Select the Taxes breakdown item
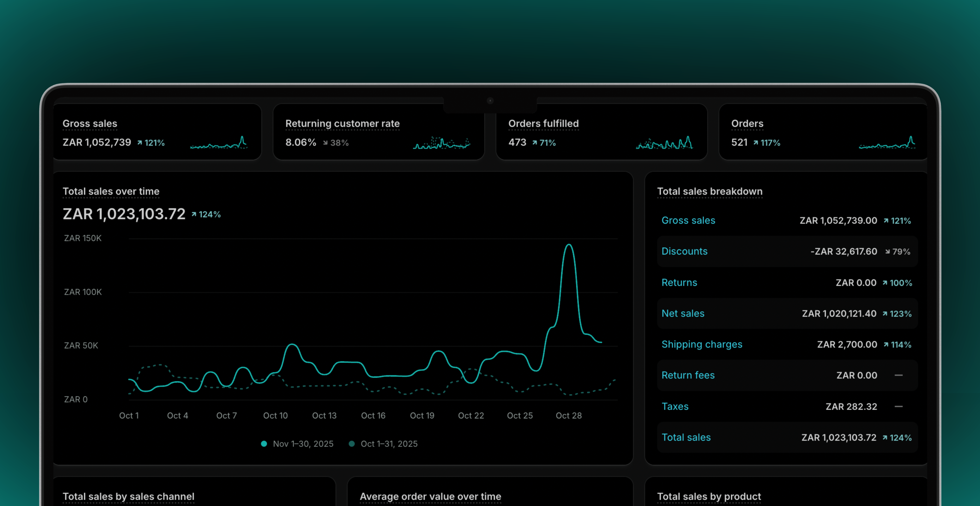Screen dimensions: 980x506 (675, 407)
